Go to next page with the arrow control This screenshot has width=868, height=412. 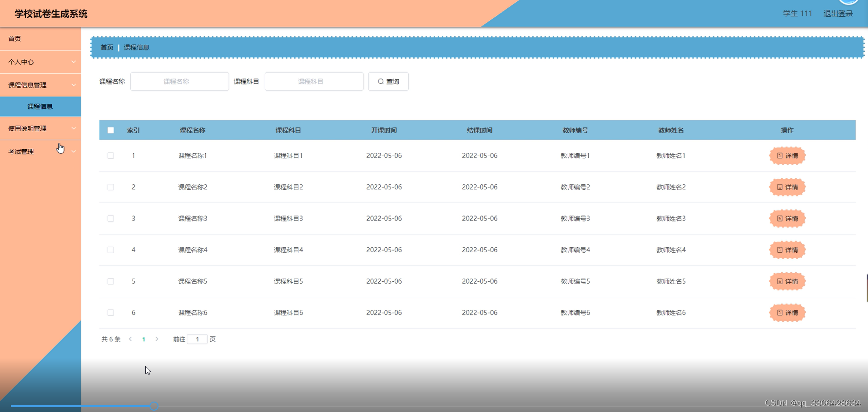[x=157, y=338]
